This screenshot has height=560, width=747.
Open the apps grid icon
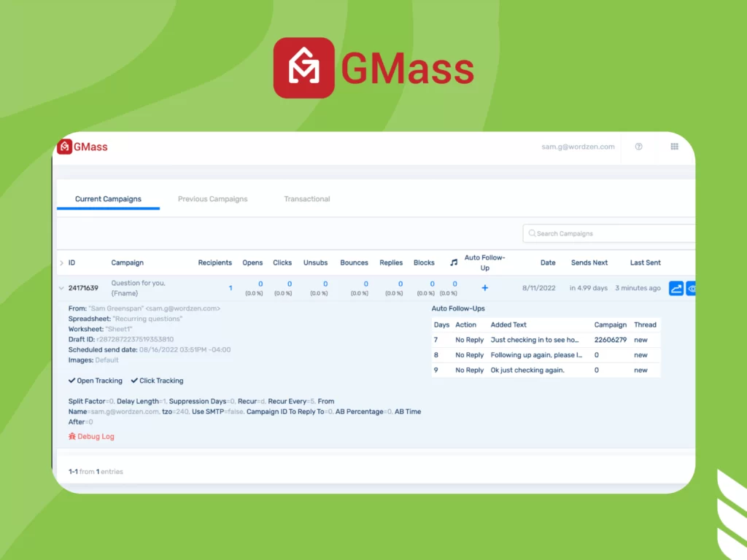(x=674, y=147)
